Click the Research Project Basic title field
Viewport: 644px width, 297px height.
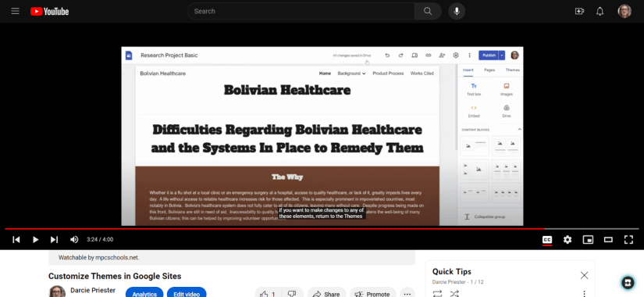click(169, 55)
